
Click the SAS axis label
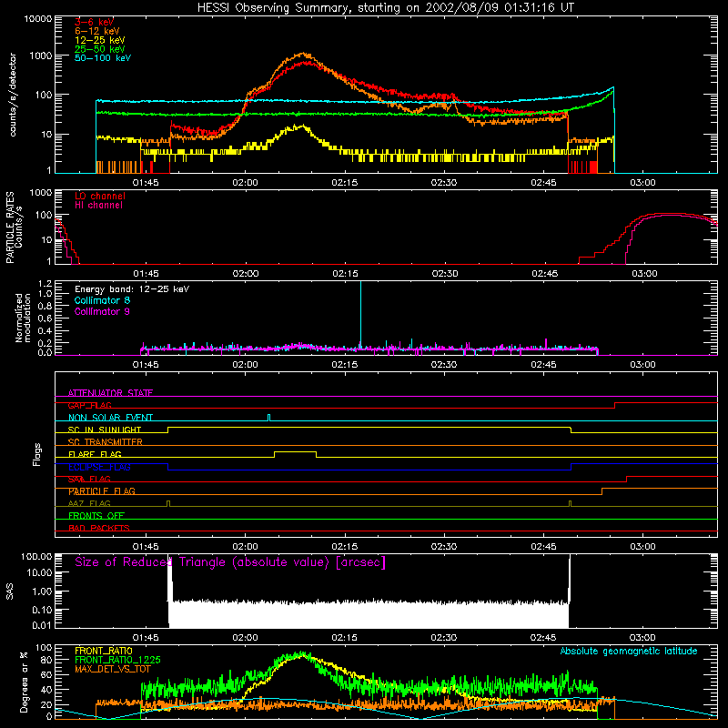(10, 591)
